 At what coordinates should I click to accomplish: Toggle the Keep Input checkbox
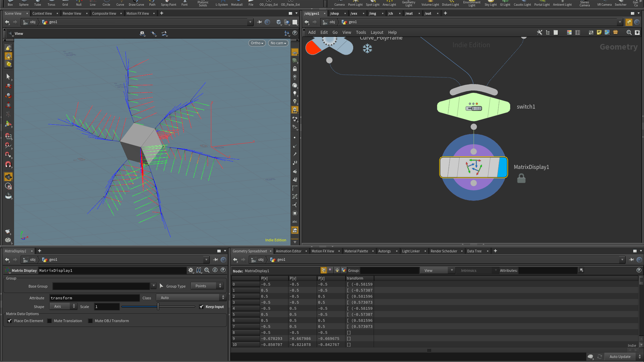[201, 307]
